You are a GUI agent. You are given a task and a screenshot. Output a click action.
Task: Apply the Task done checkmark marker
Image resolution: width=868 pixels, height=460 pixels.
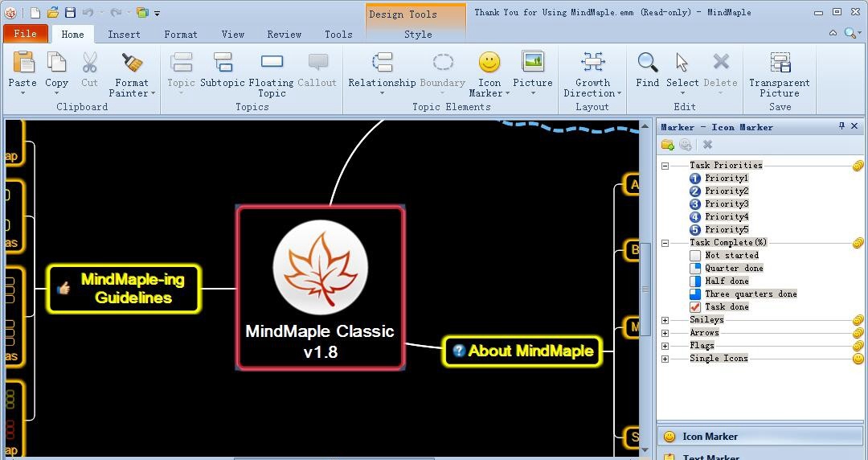719,307
